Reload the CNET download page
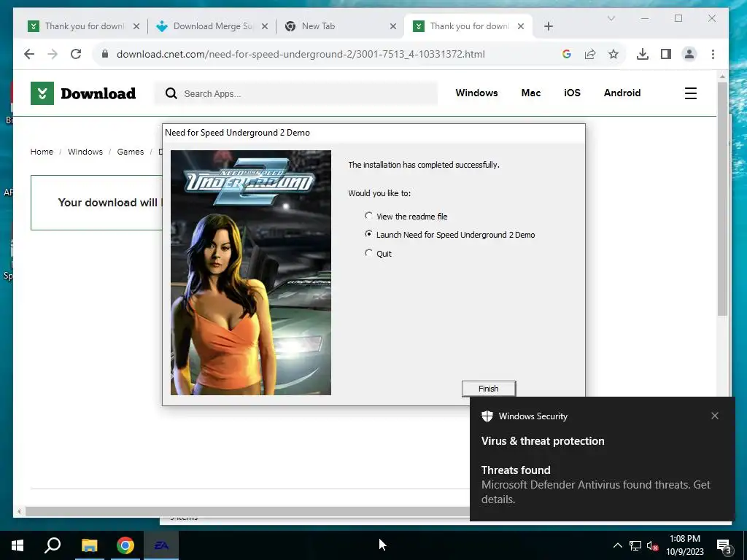This screenshot has height=560, width=747. pyautogui.click(x=76, y=54)
